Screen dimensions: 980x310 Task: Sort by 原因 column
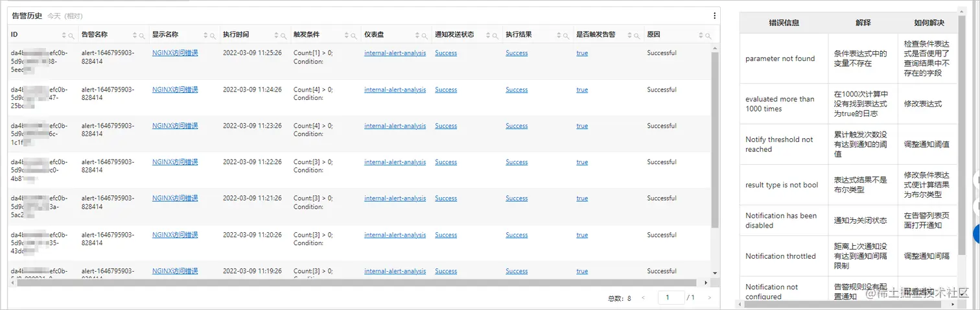(x=701, y=35)
